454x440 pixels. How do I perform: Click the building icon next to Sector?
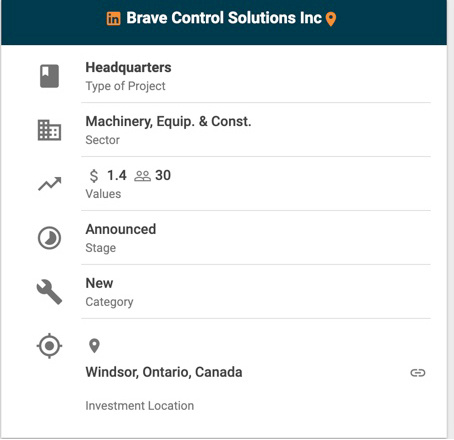pos(49,130)
